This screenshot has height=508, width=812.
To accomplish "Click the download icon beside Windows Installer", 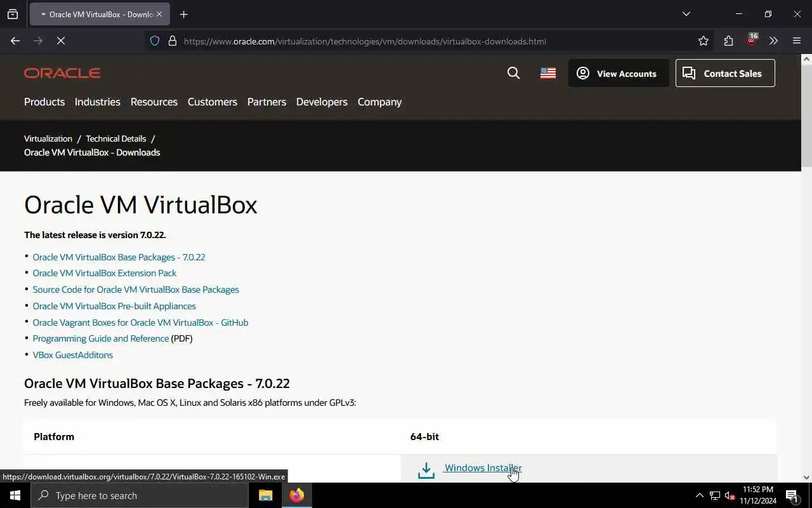I will [426, 470].
